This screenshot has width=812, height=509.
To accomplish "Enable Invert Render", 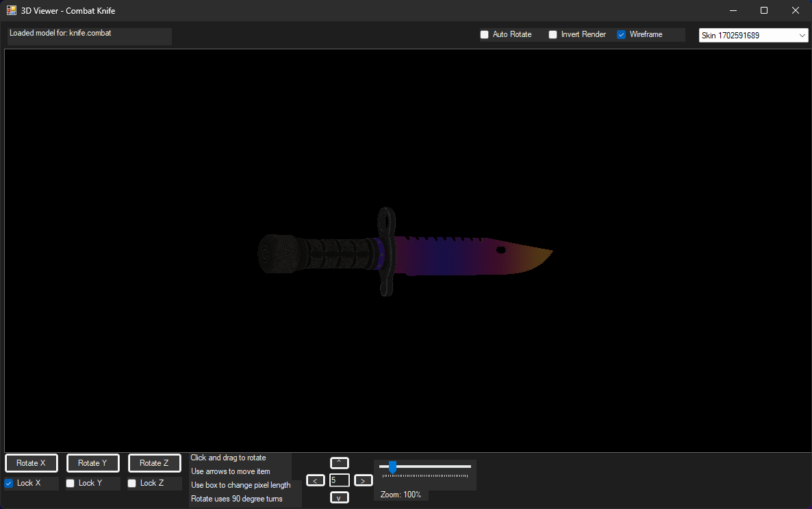I will (x=553, y=34).
